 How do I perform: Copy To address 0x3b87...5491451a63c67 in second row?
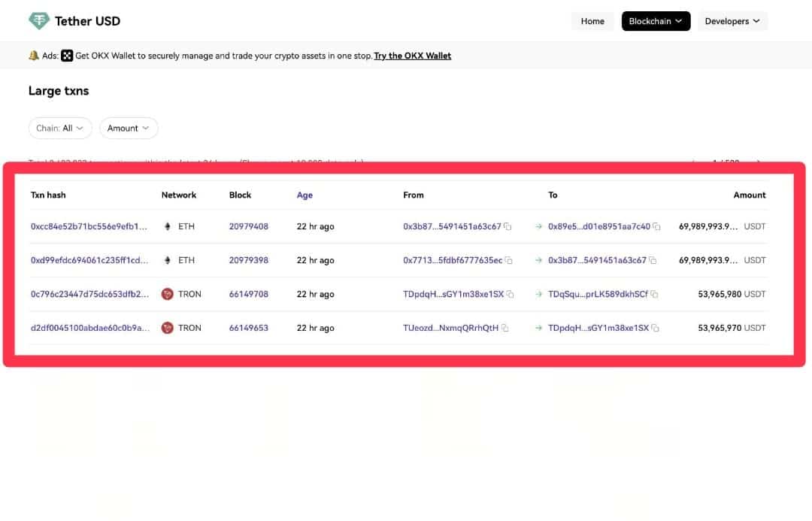click(x=653, y=260)
